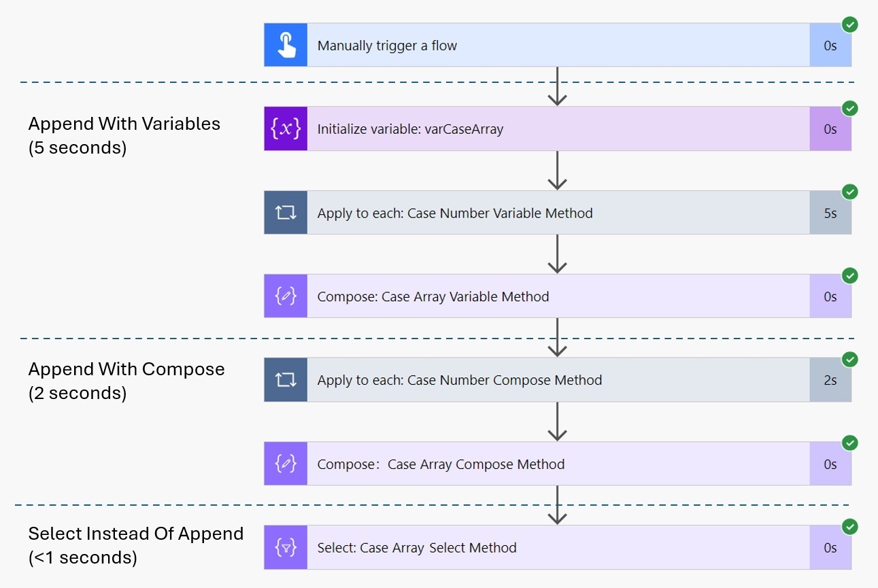Click green success checkmark on trigger step

[x=849, y=25]
